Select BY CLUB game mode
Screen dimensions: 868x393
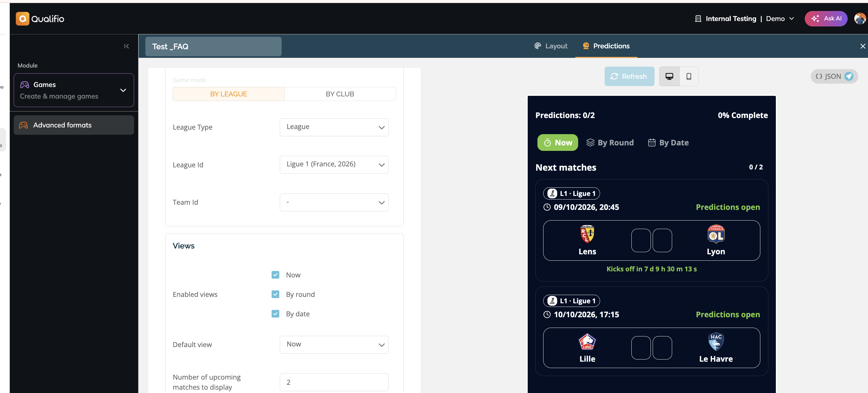(340, 94)
